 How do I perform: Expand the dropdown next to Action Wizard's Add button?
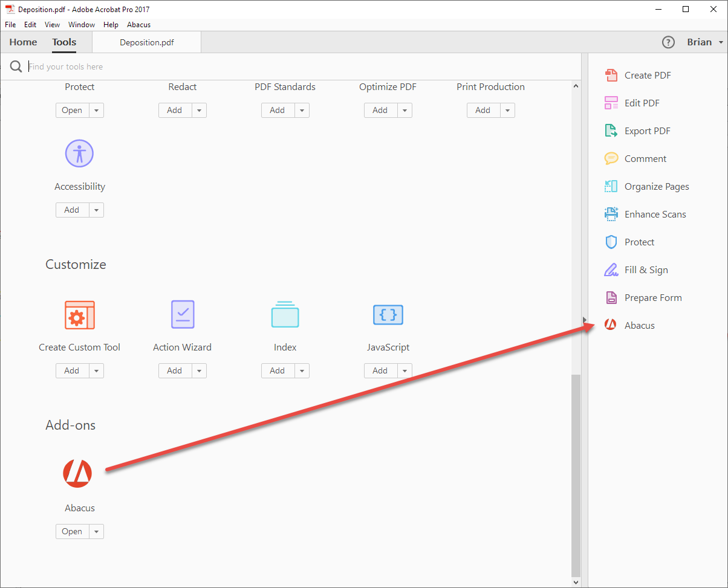pyautogui.click(x=199, y=370)
